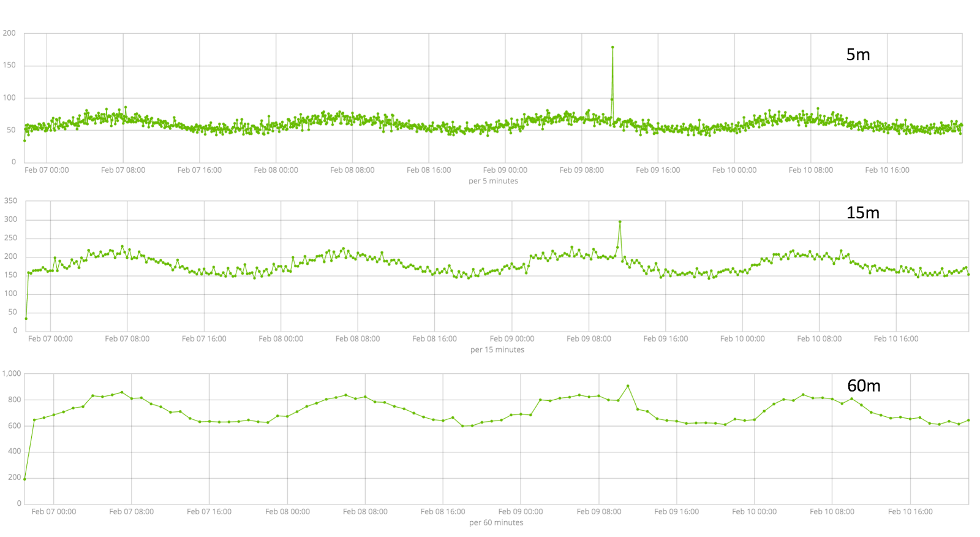Click "Feb 08 16:00" under the 5-minute chart
The image size is (980, 537).
click(429, 170)
